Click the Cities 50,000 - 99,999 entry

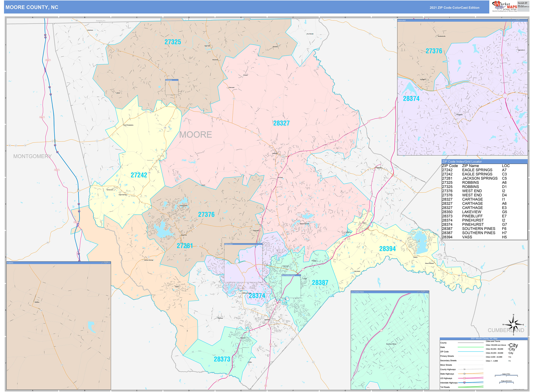495,349
